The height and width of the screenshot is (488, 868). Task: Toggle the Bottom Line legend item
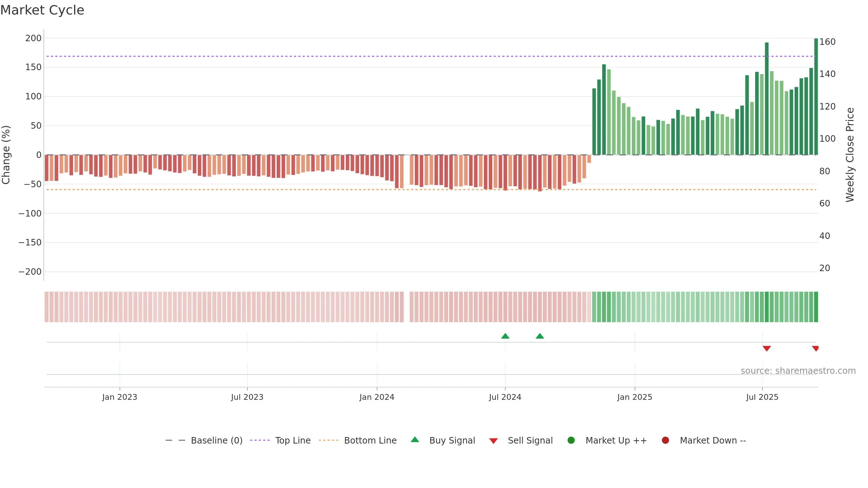[358, 440]
